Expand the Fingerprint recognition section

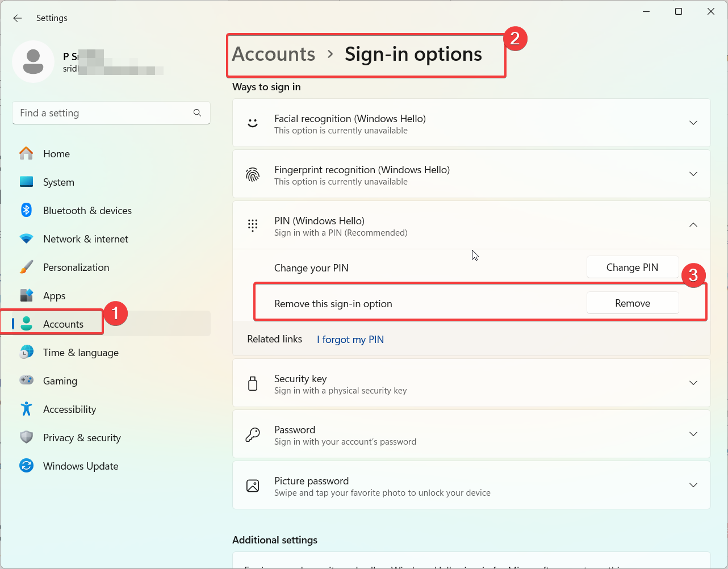693,174
